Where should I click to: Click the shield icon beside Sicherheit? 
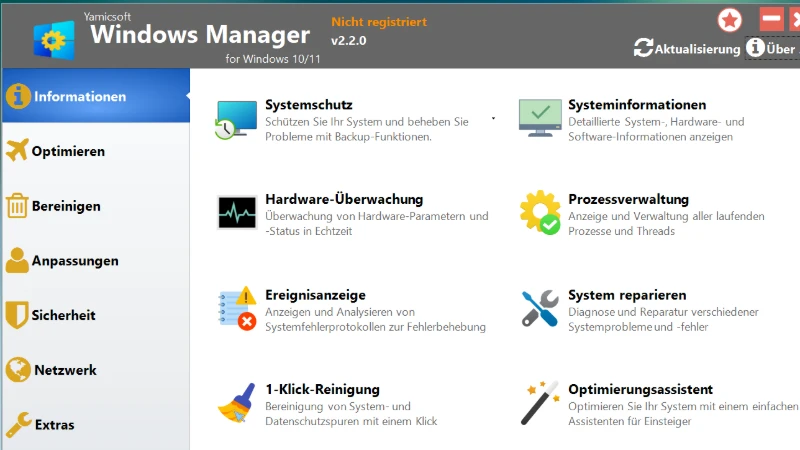[17, 315]
